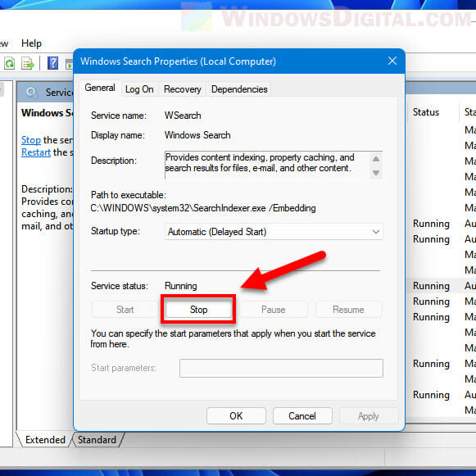Click the Resume service button
The image size is (476, 476).
348,310
